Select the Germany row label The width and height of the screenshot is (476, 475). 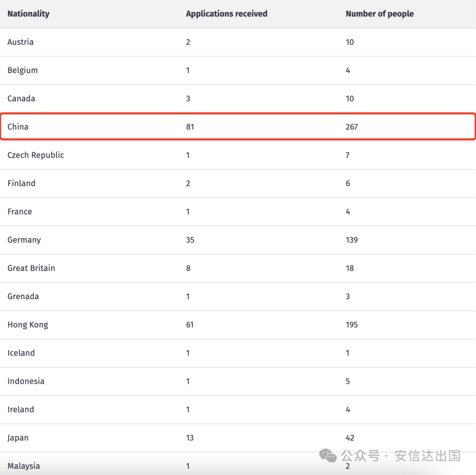(24, 240)
